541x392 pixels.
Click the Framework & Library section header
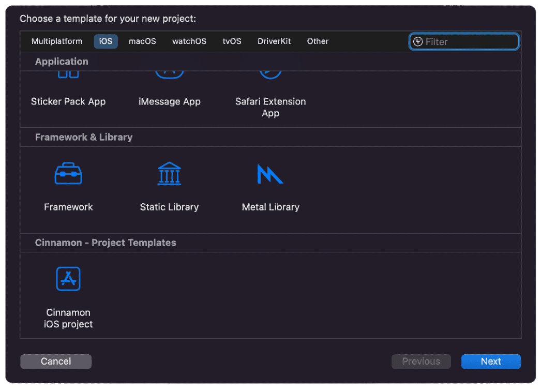84,137
